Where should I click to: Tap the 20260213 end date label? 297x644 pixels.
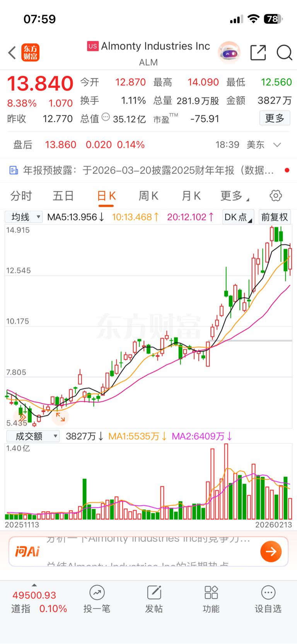point(273,525)
